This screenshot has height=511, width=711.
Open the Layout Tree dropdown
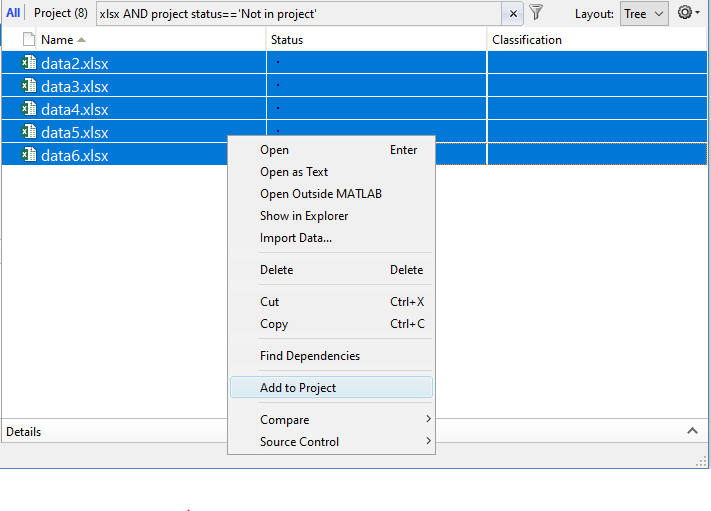(x=644, y=14)
